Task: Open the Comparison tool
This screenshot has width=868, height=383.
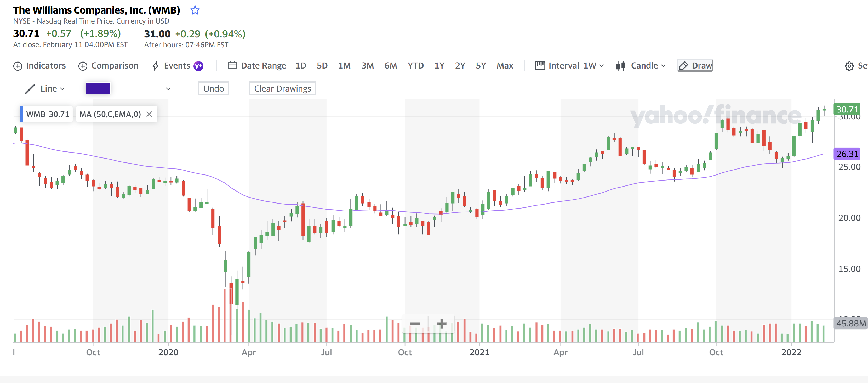Action: (109, 66)
